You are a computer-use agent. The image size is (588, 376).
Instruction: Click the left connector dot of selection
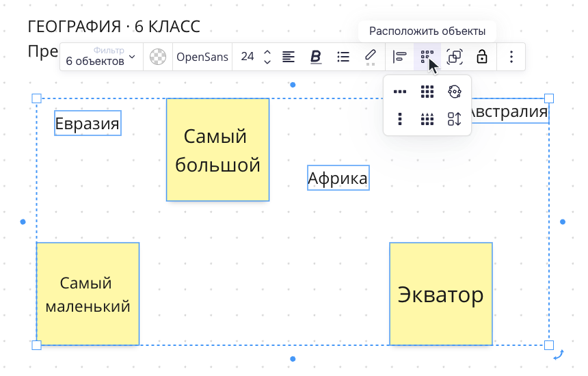click(23, 222)
